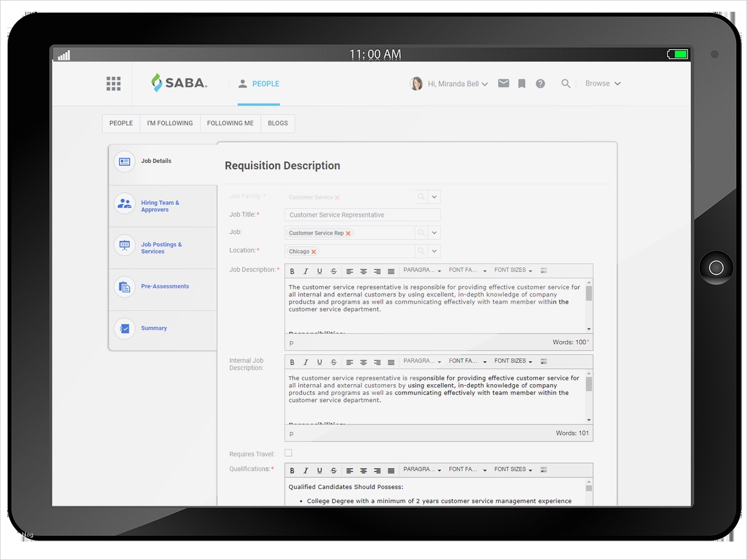
Task: Click the Job Description scrollbar thumb
Action: pyautogui.click(x=589, y=293)
